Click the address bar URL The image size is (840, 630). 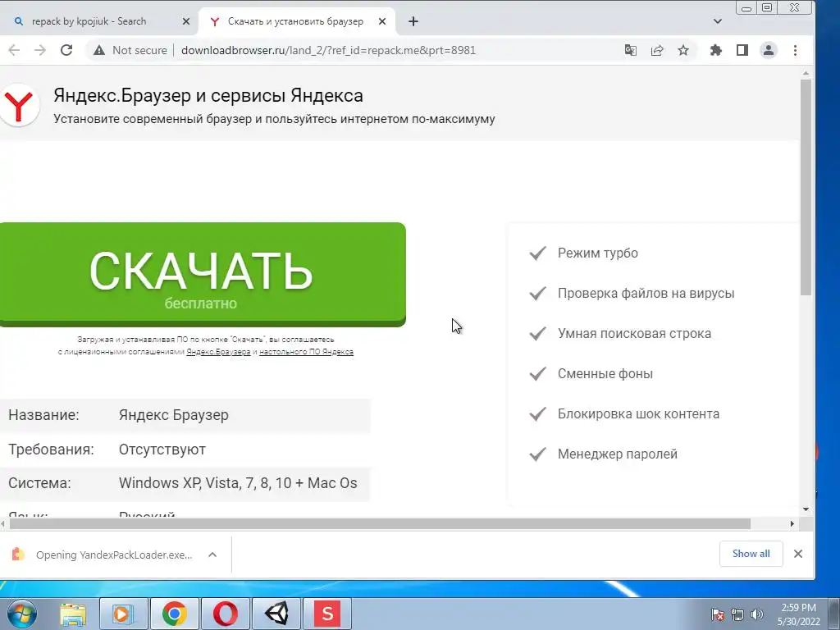point(328,50)
